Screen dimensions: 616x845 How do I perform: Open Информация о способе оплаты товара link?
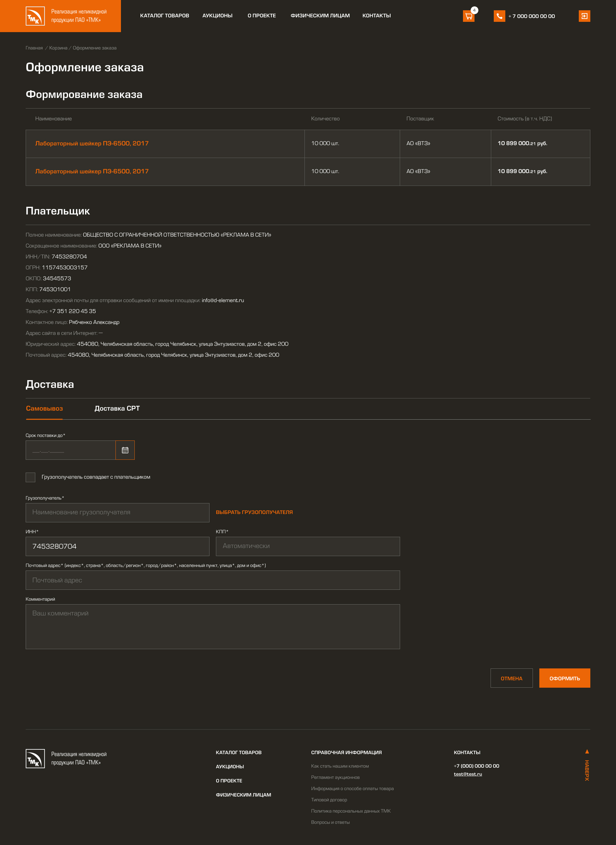pos(352,789)
